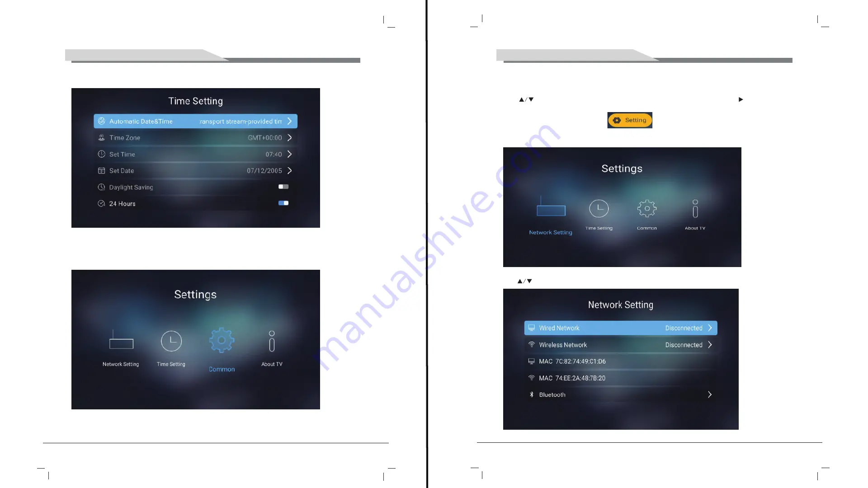
Task: Open the Common settings tab
Action: (x=222, y=348)
